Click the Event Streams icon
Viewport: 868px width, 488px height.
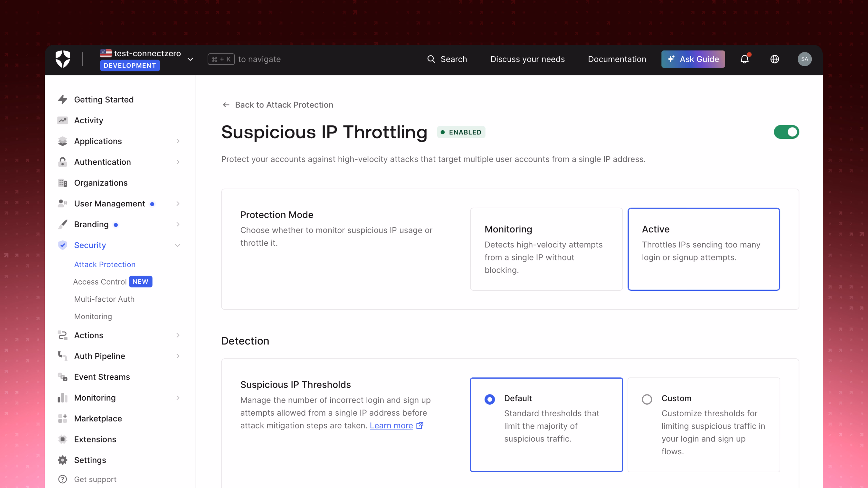pyautogui.click(x=62, y=377)
